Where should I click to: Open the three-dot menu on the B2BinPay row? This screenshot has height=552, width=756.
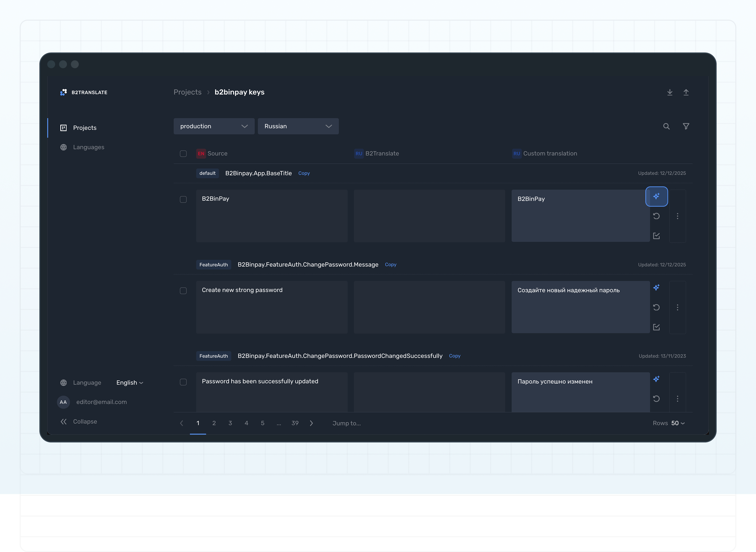click(678, 216)
